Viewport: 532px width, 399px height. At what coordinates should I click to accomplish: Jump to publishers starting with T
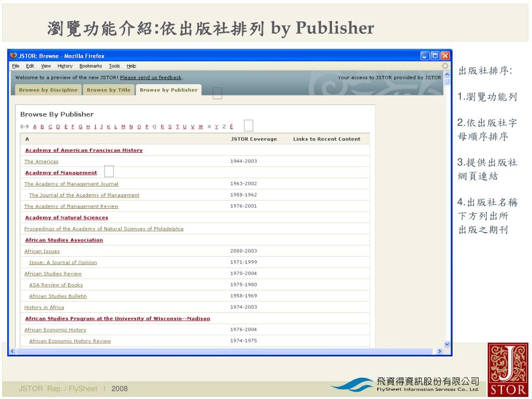[x=178, y=127]
